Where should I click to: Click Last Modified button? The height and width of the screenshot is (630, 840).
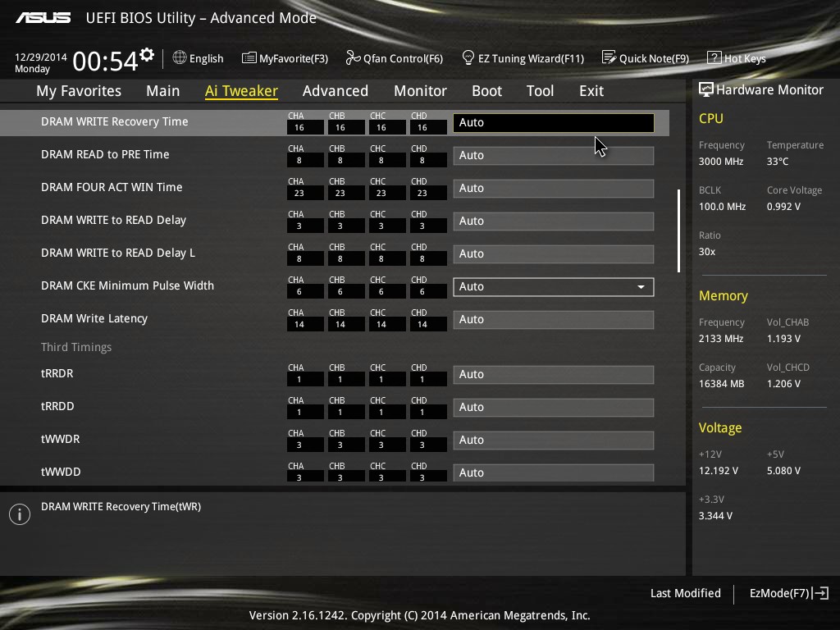(685, 593)
